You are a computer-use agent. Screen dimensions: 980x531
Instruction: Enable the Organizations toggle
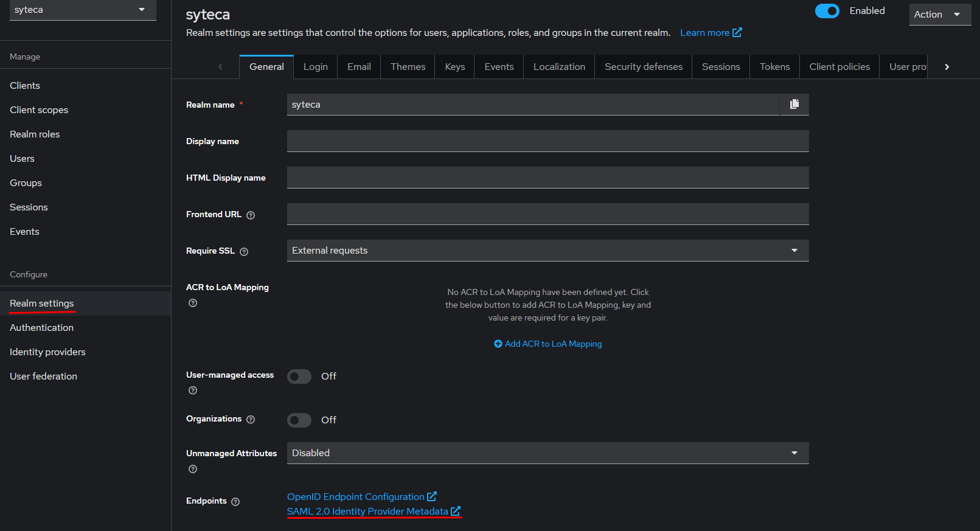pyautogui.click(x=299, y=420)
